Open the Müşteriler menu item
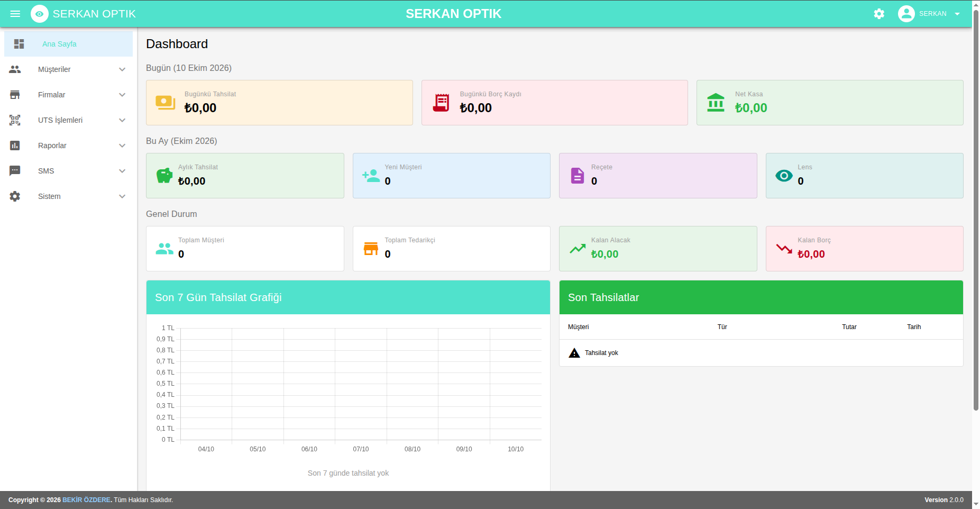This screenshot has height=509, width=980. tap(68, 69)
